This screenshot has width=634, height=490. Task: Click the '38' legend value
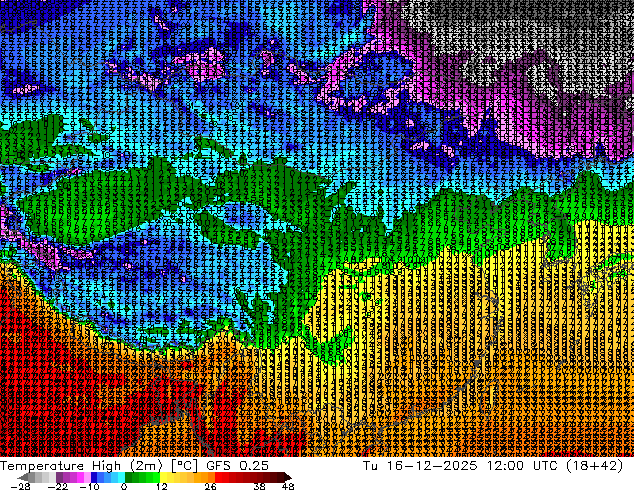pyautogui.click(x=259, y=486)
